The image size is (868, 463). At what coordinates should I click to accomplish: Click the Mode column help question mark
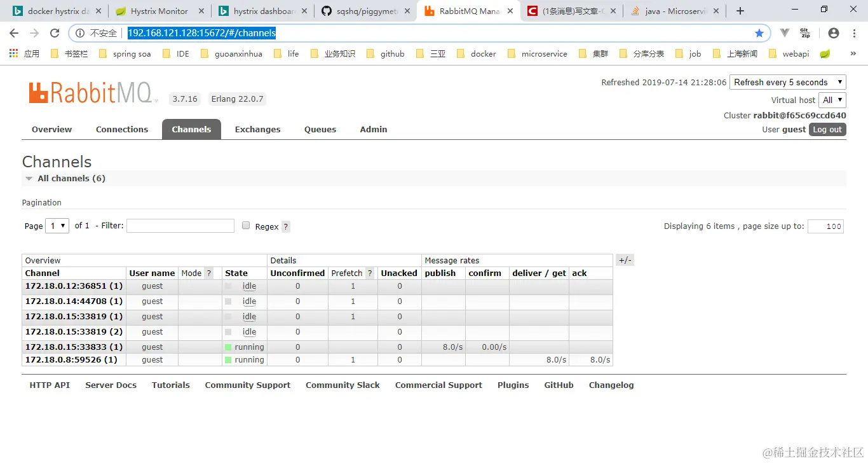point(208,273)
